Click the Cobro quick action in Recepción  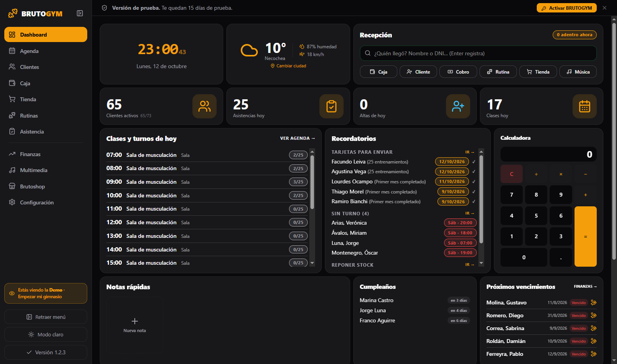point(458,72)
